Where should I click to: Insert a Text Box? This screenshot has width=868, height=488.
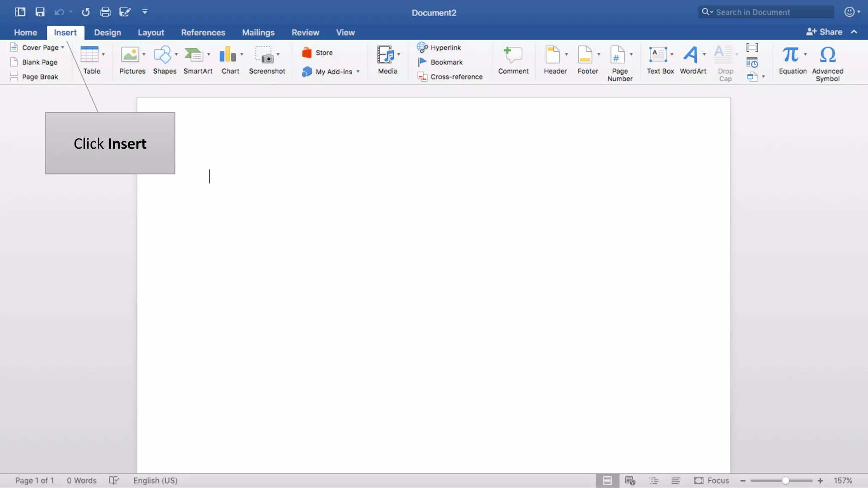(658, 55)
